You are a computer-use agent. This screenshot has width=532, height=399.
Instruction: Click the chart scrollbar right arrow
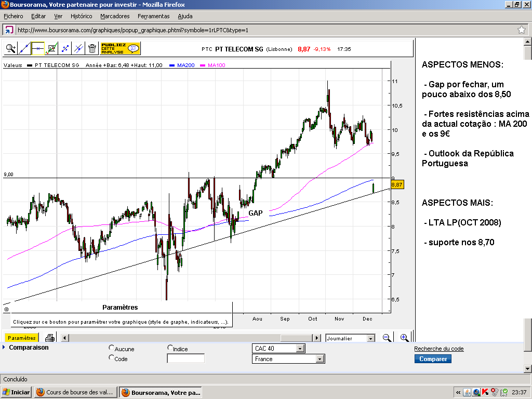coord(317,338)
